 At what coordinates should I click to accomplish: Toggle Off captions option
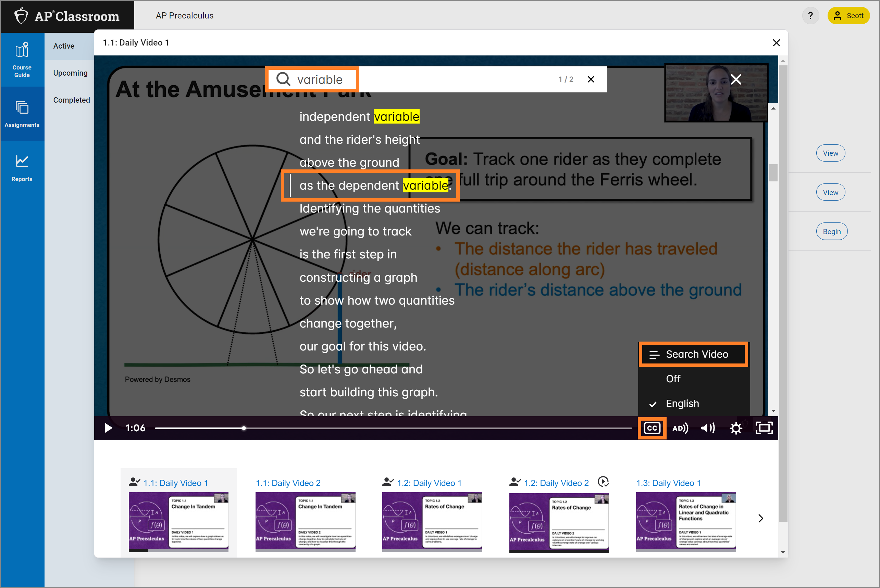click(672, 378)
